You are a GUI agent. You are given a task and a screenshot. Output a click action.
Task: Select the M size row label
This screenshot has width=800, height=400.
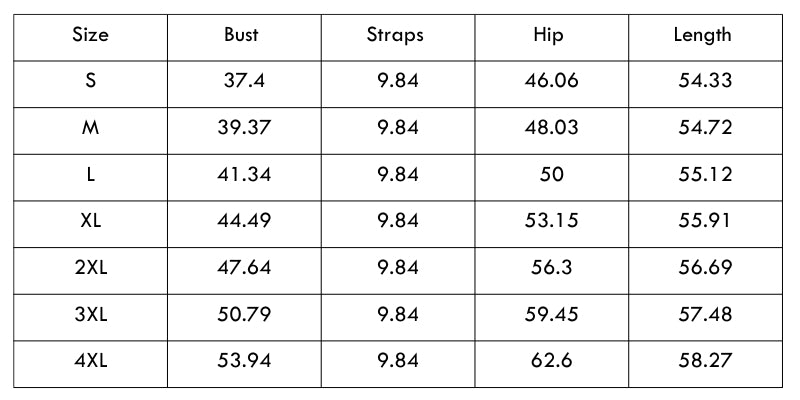(x=90, y=128)
